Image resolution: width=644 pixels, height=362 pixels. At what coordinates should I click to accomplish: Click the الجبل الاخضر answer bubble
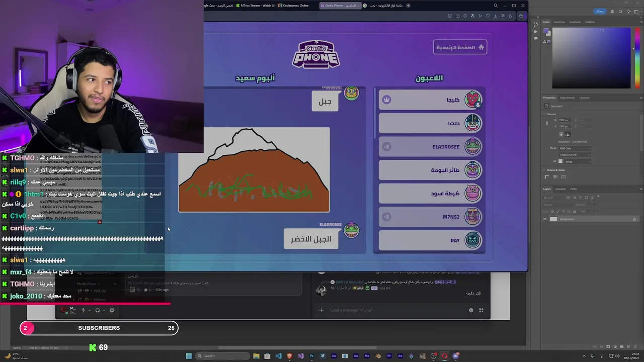(310, 239)
